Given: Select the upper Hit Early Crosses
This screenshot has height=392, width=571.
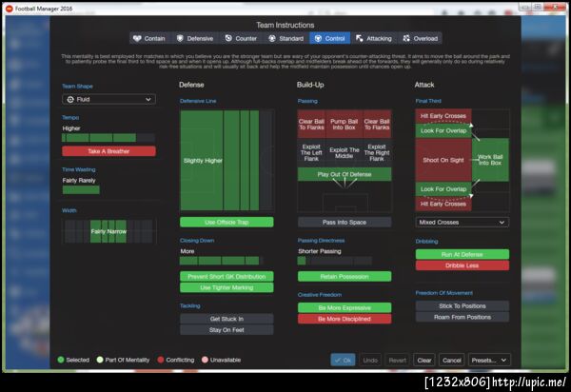Looking at the screenshot, I should click(443, 116).
